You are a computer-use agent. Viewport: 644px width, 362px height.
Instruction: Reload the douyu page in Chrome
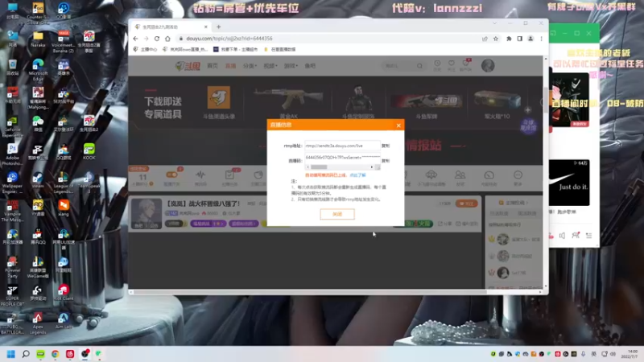pos(157,39)
